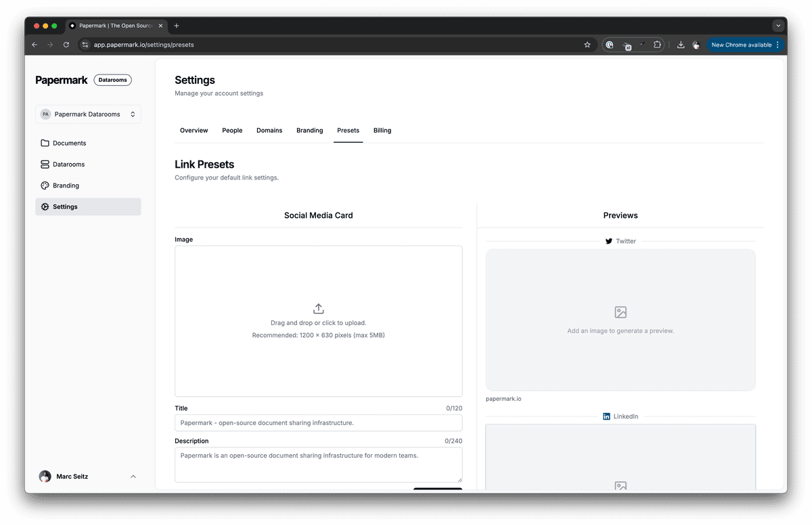This screenshot has height=526, width=812.
Task: Click the Papermark logo
Action: click(x=62, y=80)
